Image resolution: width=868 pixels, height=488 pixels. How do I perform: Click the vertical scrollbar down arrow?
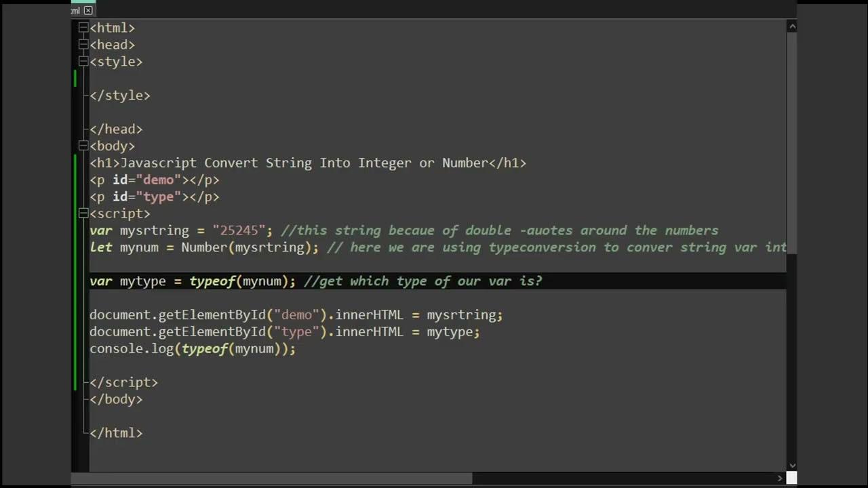(791, 466)
